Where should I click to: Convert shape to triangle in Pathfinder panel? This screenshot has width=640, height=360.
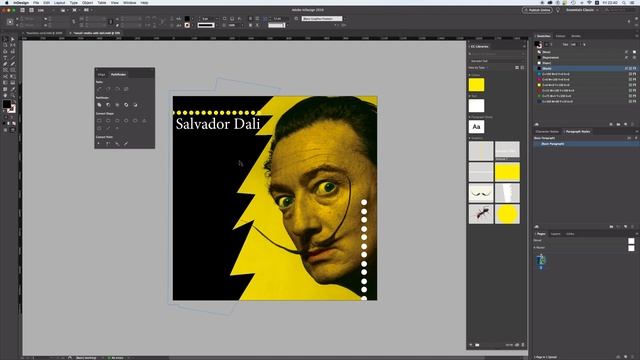click(144, 121)
